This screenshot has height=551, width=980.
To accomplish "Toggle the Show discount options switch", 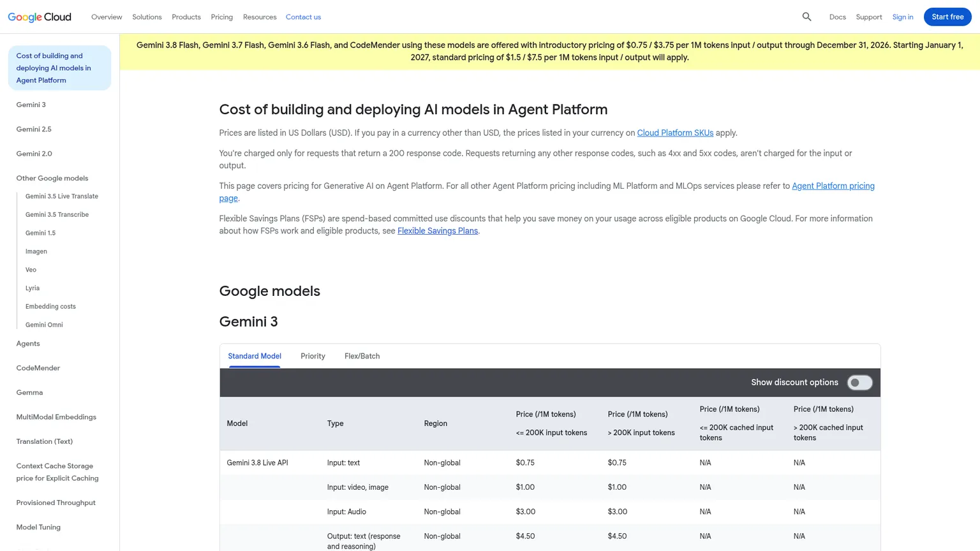I will [x=859, y=383].
